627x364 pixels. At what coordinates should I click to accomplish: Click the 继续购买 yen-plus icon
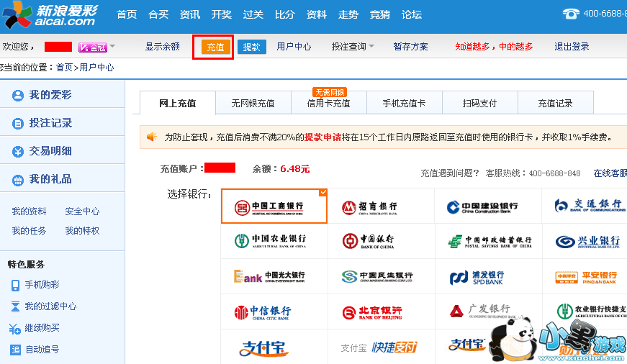pyautogui.click(x=15, y=329)
